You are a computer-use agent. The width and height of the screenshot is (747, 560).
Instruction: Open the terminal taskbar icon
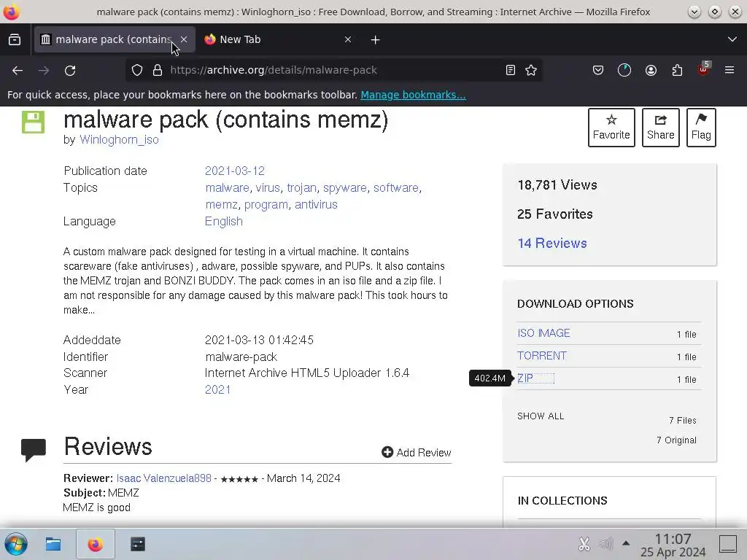[x=138, y=544]
